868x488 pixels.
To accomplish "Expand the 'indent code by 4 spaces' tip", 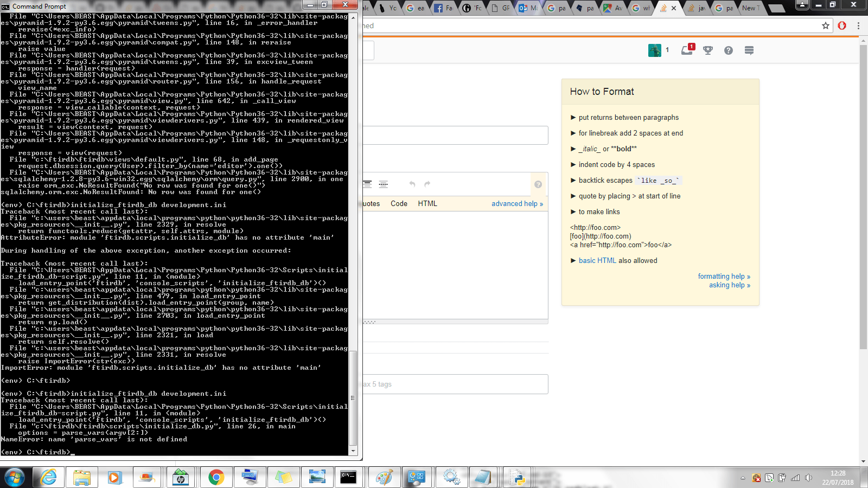I will 616,165.
